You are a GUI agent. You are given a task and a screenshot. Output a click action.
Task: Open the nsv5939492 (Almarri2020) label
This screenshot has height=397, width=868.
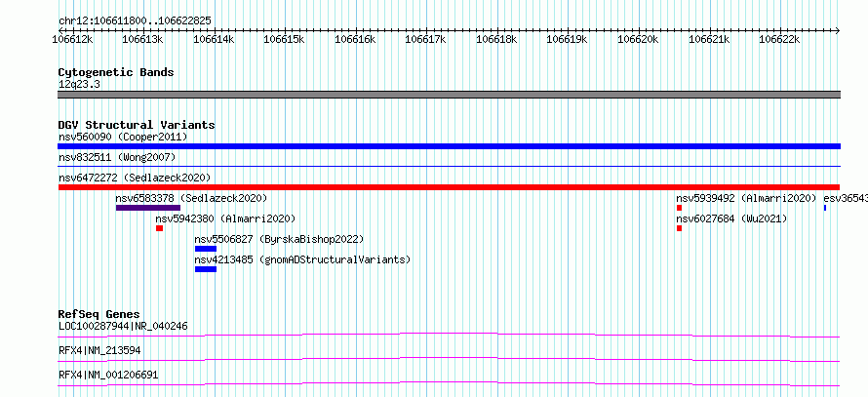coord(746,198)
